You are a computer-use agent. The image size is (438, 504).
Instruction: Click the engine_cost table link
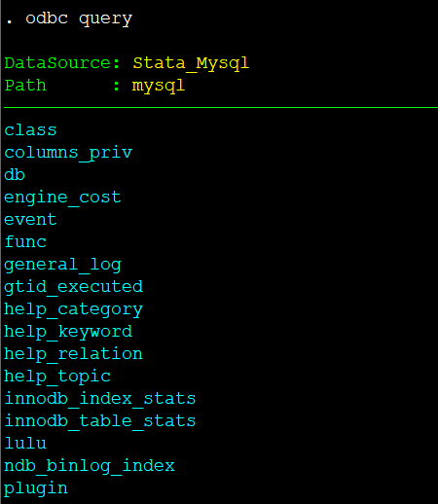click(62, 198)
